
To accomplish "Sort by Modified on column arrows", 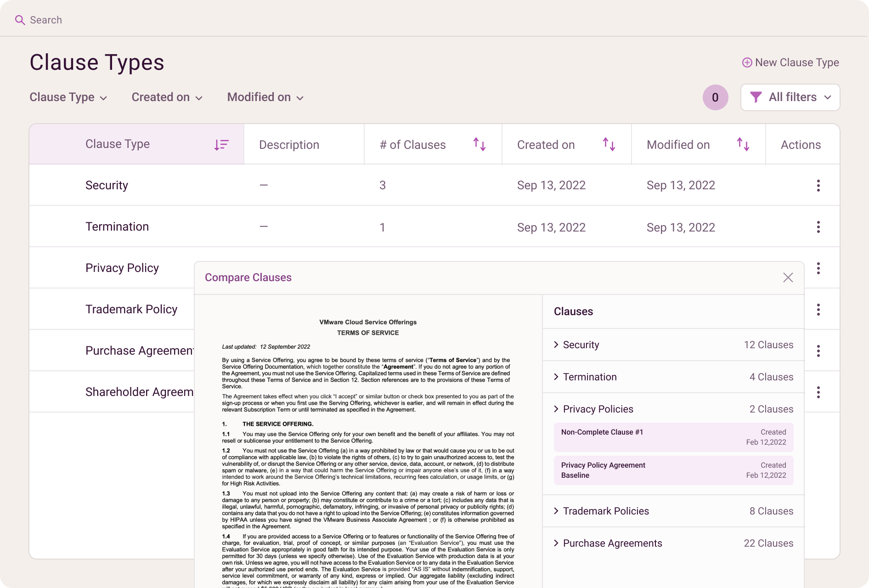I will click(743, 145).
